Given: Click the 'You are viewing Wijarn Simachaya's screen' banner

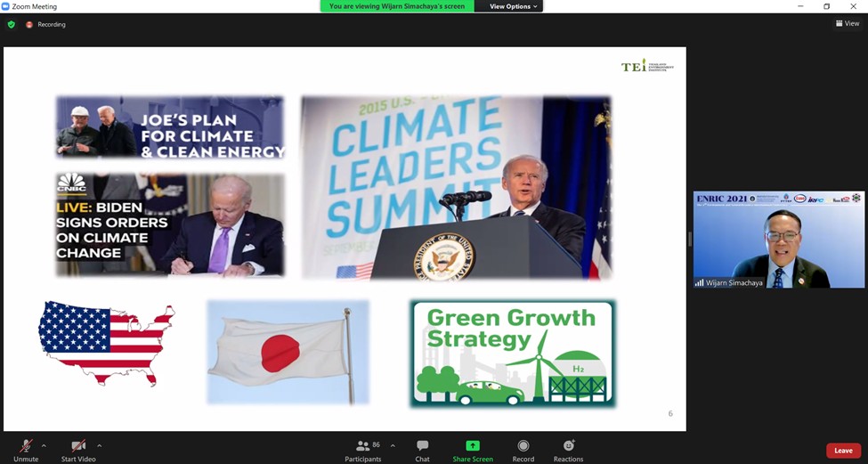Looking at the screenshot, I should [x=397, y=6].
